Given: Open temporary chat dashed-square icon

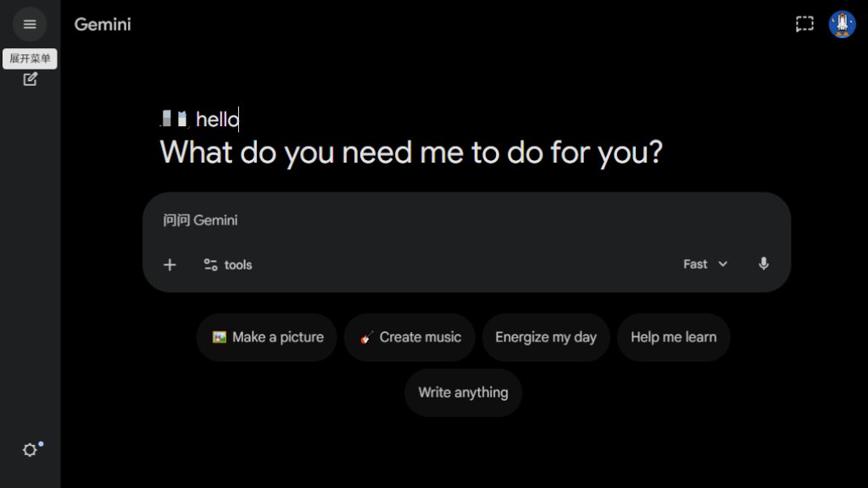Looking at the screenshot, I should point(804,24).
